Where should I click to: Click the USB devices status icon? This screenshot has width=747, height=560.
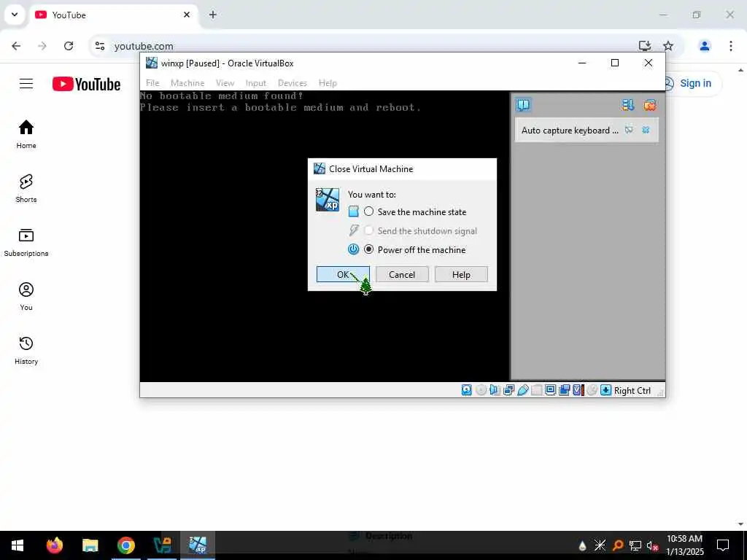[x=522, y=390]
